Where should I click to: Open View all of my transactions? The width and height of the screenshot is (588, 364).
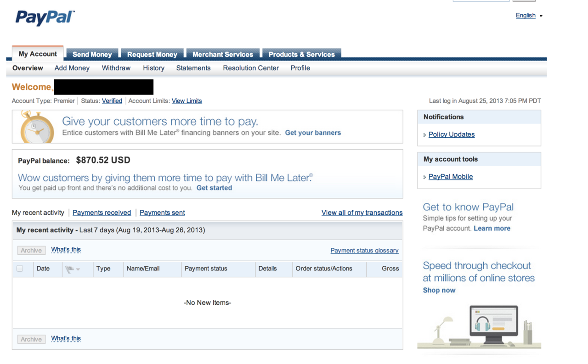coord(362,213)
